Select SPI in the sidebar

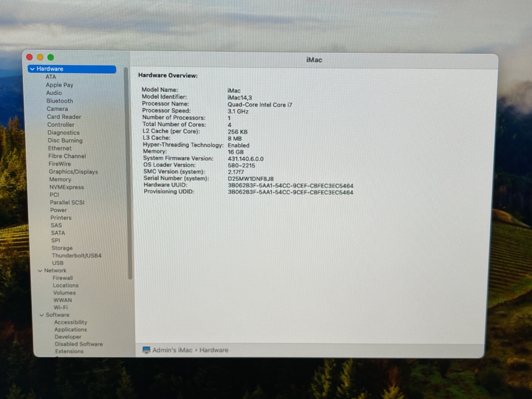coord(56,240)
